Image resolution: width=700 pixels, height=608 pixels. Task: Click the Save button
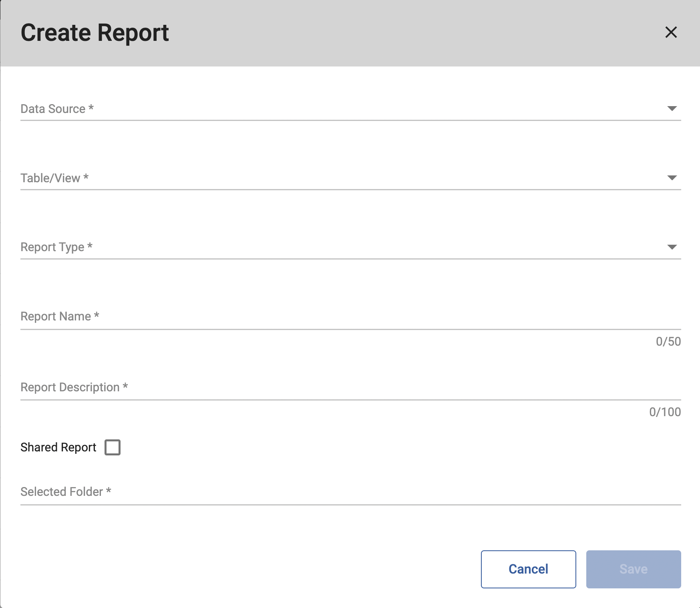tap(633, 569)
